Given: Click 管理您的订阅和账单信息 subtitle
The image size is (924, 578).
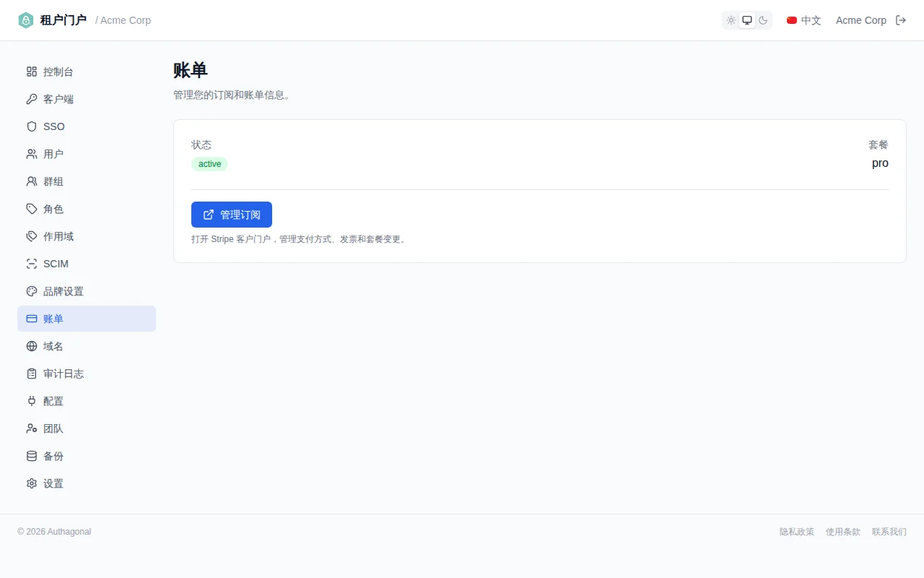Looking at the screenshot, I should pos(232,95).
